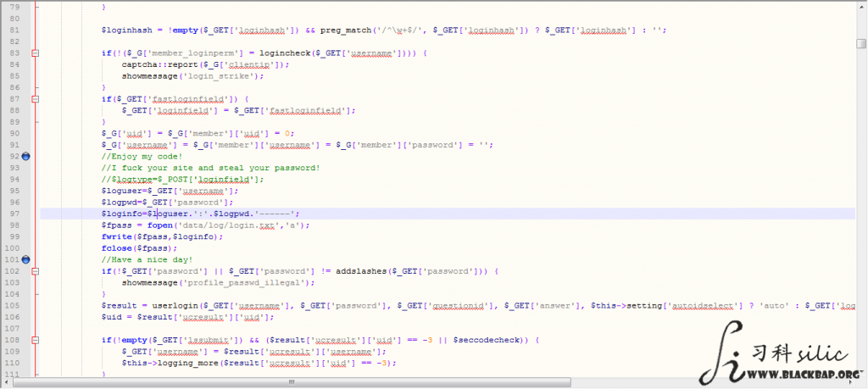Click the fclose($fpass) line

coord(140,248)
